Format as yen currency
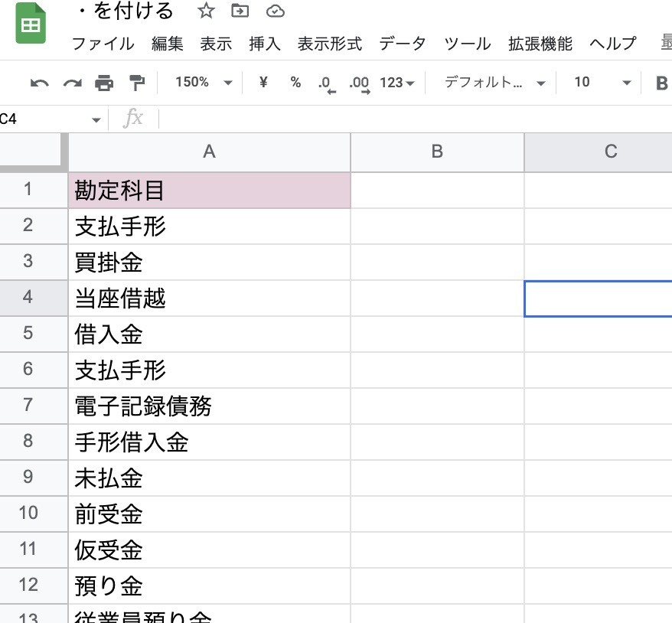The image size is (672, 623). point(263,83)
